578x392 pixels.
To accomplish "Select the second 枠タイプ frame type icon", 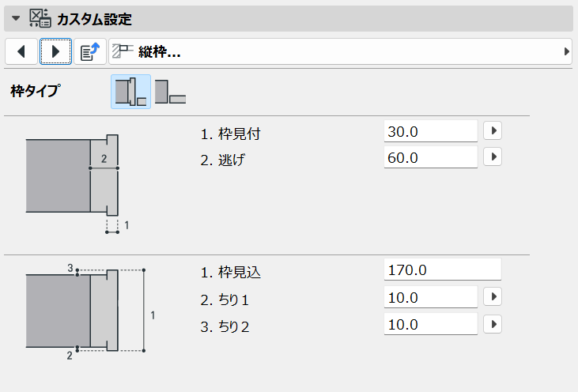I will click(170, 92).
